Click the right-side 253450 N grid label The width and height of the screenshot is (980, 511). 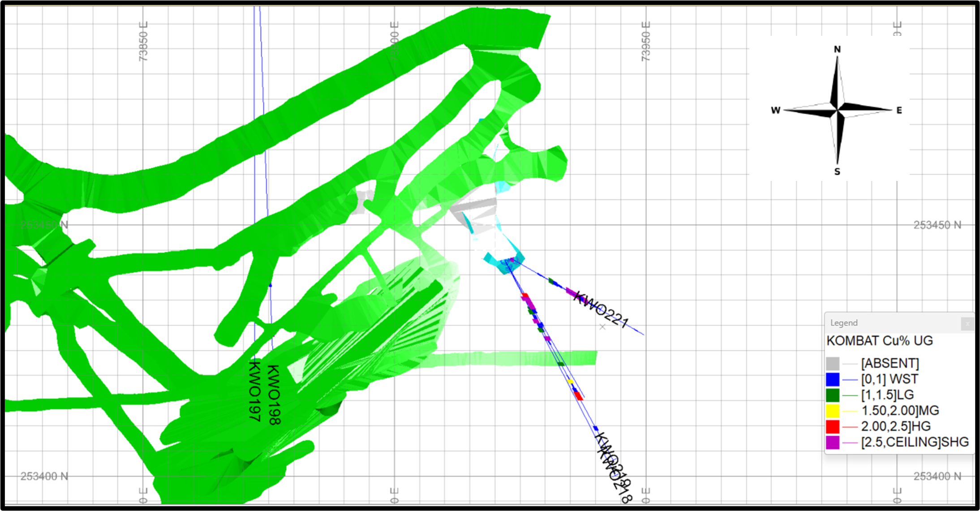click(x=937, y=225)
